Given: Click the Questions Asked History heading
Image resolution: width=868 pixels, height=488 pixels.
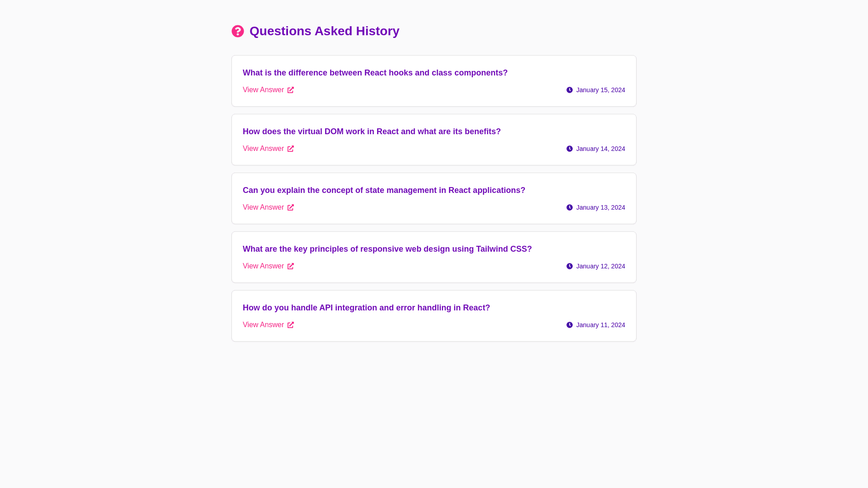Looking at the screenshot, I should (x=324, y=31).
